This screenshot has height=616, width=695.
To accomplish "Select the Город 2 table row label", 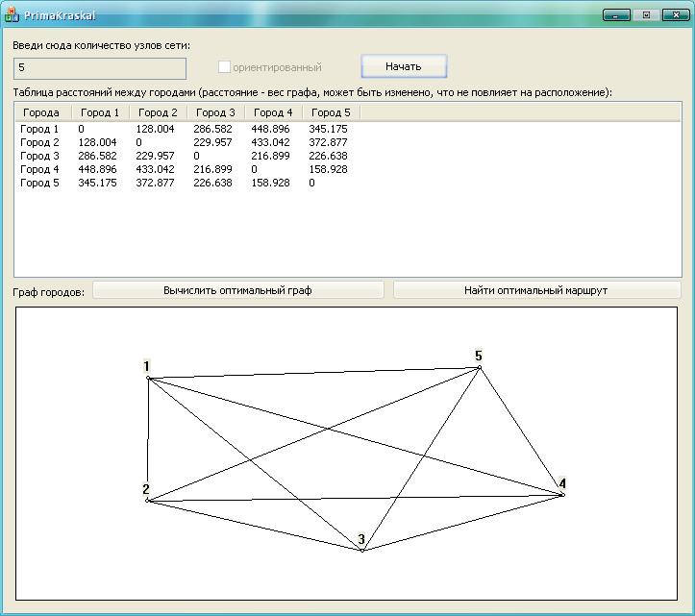I will pyautogui.click(x=39, y=142).
